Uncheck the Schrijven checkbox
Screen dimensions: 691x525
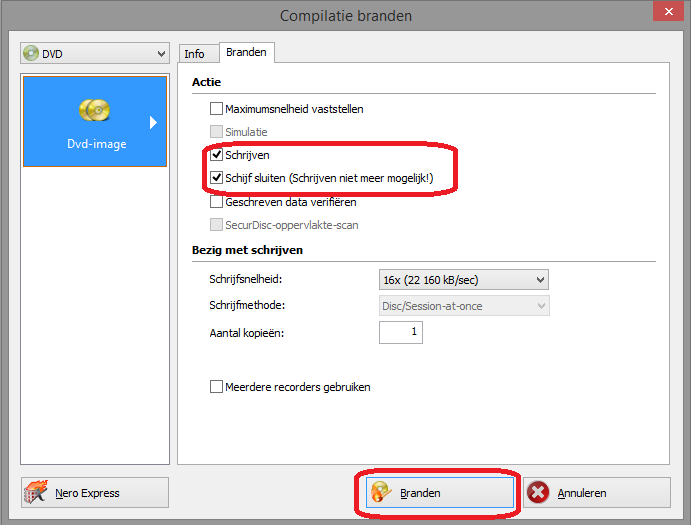[x=216, y=155]
